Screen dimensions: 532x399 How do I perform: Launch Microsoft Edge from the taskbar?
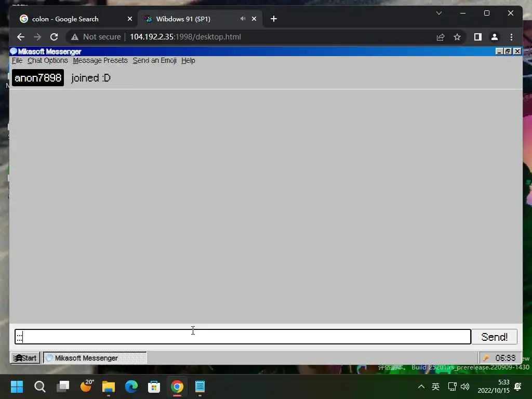pyautogui.click(x=131, y=387)
